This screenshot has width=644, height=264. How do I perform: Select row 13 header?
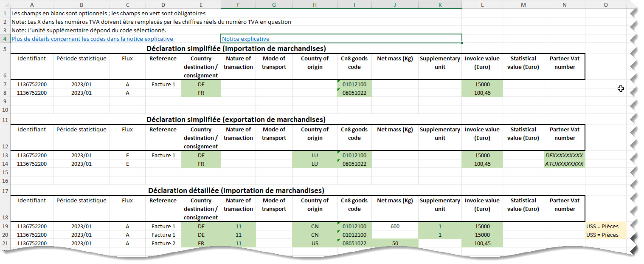6,155
